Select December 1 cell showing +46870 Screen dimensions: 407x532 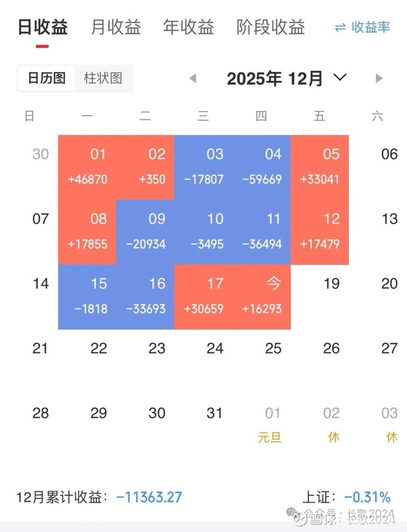(88, 167)
